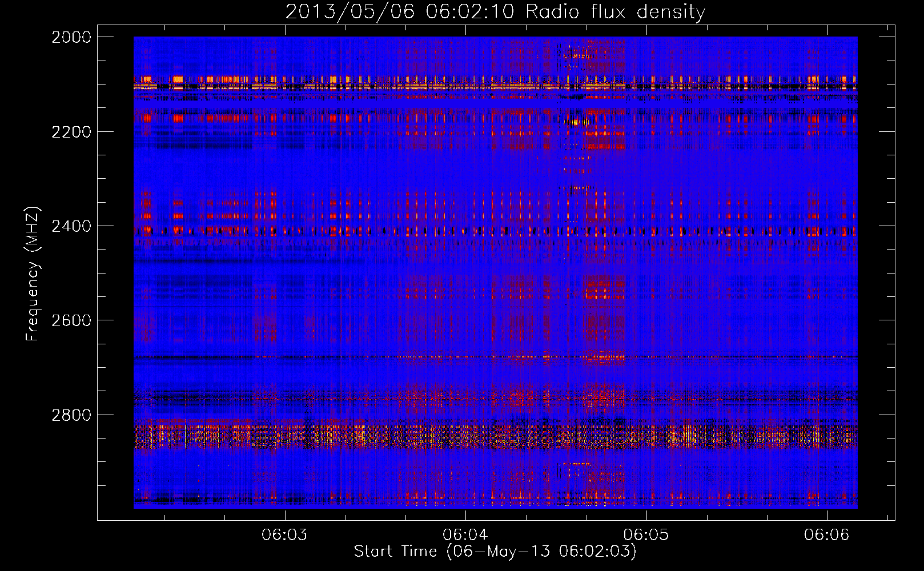The image size is (924, 571).
Task: Click the 2000 frequency tick label
Action: point(71,37)
